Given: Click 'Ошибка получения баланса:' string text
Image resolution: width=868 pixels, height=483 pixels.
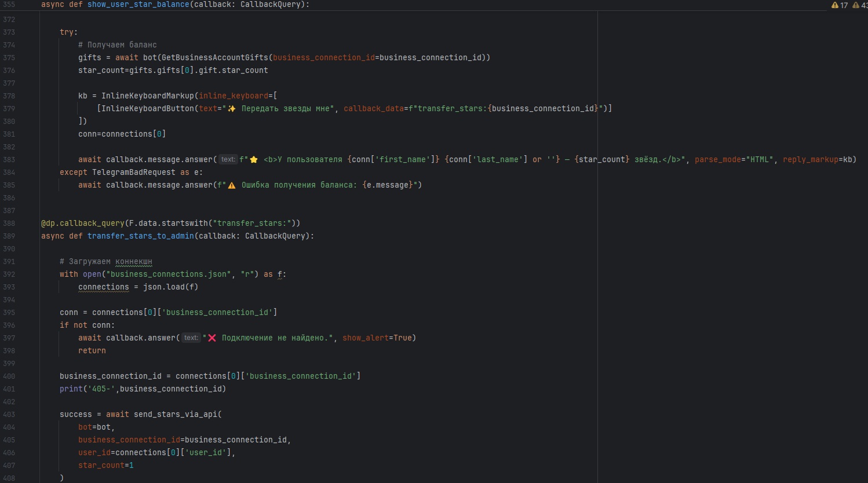Looking at the screenshot, I should (x=299, y=185).
